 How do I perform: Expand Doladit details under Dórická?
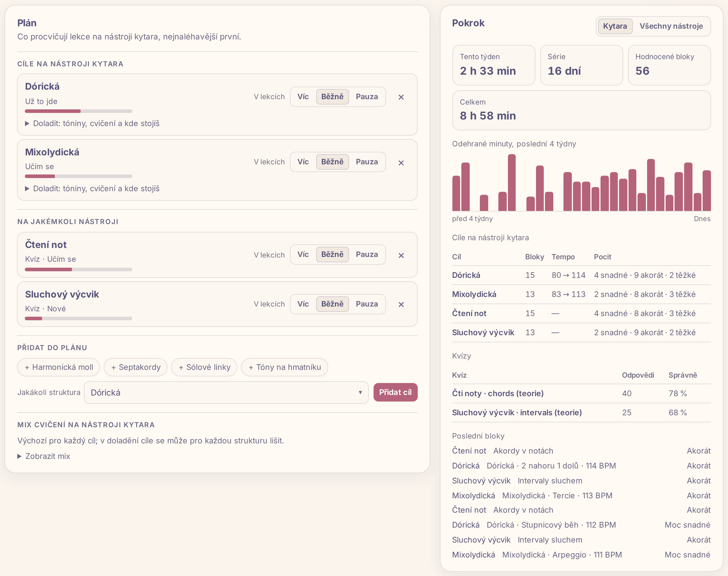(x=92, y=123)
